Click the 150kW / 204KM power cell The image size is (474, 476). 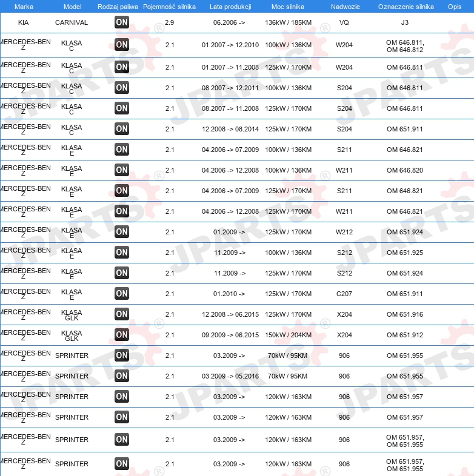pos(288,335)
